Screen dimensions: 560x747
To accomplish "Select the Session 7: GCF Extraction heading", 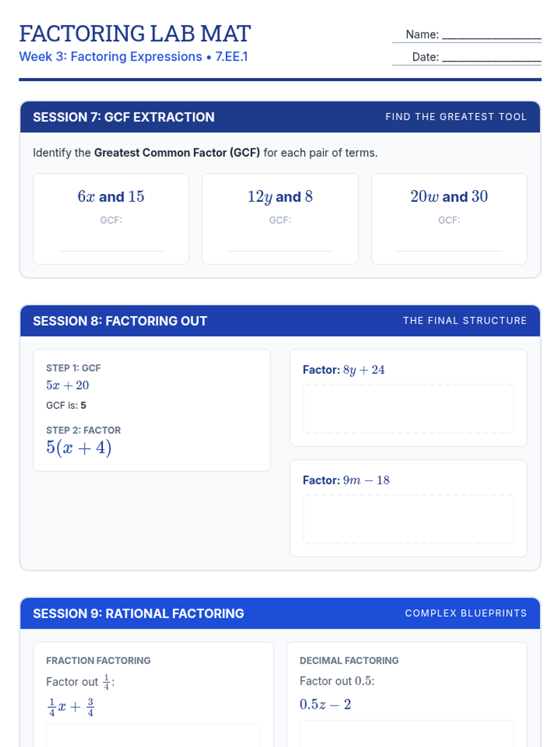I will click(124, 117).
